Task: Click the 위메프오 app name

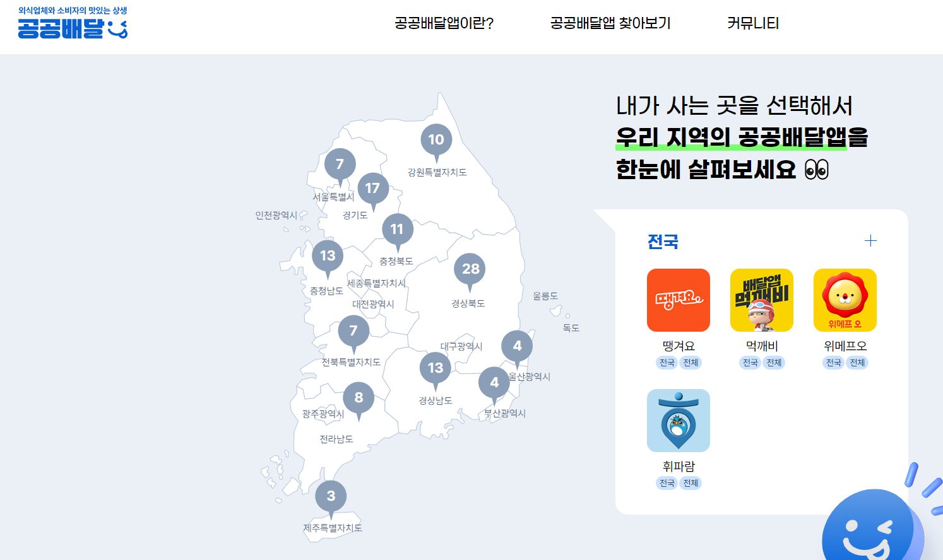Action: [x=845, y=346]
